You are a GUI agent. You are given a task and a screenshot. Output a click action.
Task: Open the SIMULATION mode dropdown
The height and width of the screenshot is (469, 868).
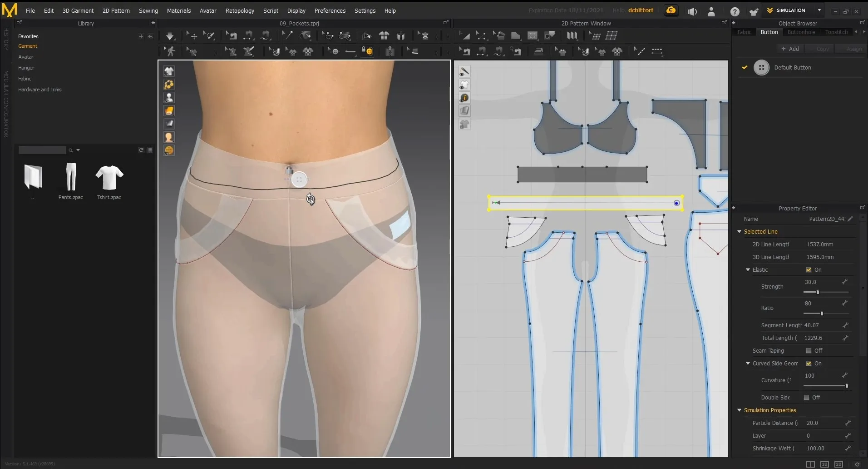[x=819, y=10]
